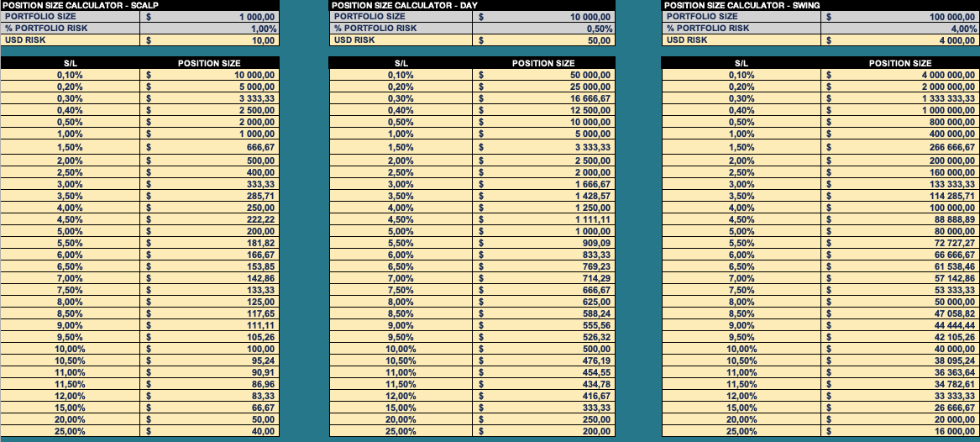Viewport: 980px width, 442px height.
Task: Select the 1,00% S/L cell in Swing table
Action: coord(742,134)
